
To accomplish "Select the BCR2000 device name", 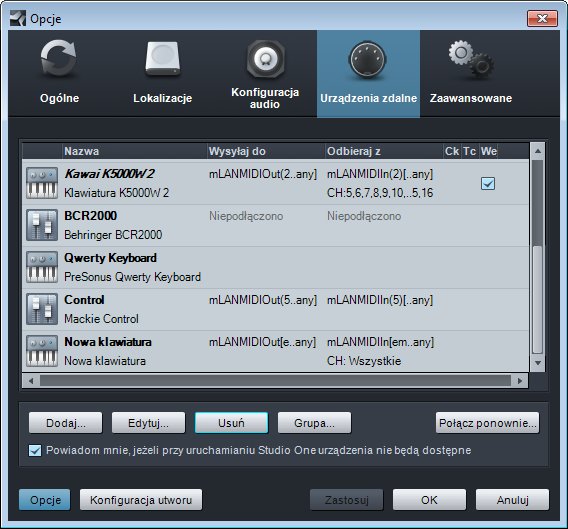I will point(91,216).
